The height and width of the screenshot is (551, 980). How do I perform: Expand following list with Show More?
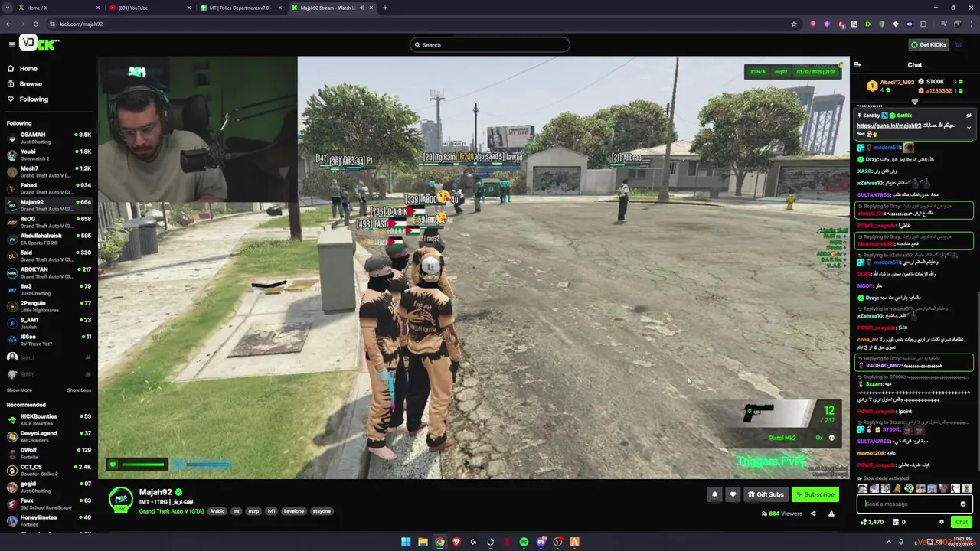coord(19,390)
